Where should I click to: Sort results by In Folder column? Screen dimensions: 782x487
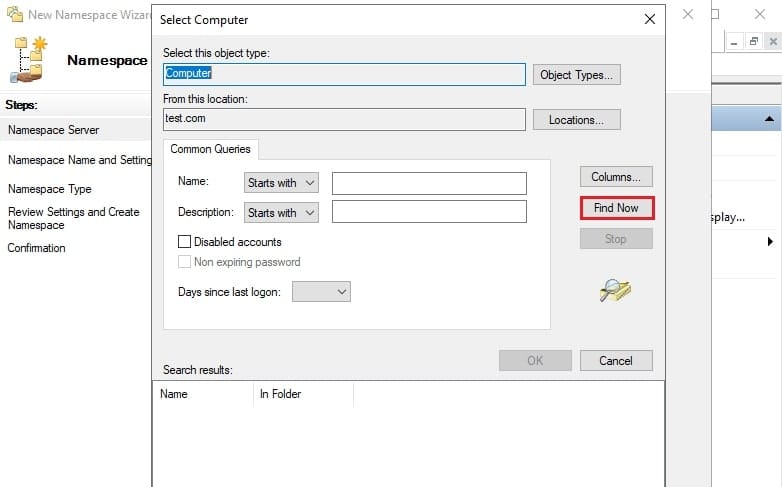coord(303,394)
